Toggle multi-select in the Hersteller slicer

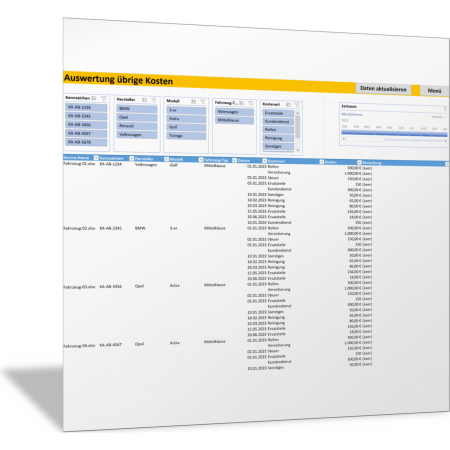pos(144,100)
